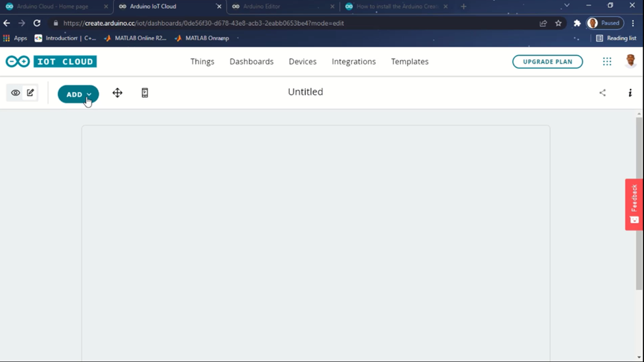Close the Arduino IoT Cloud tab
The width and height of the screenshot is (644, 362).
tap(219, 7)
